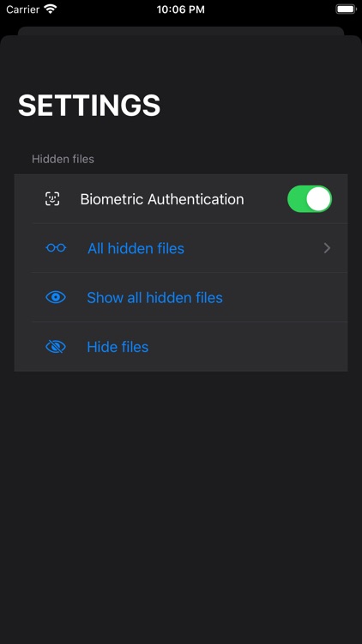Tap the crossed-out eye icon

[x=56, y=347]
